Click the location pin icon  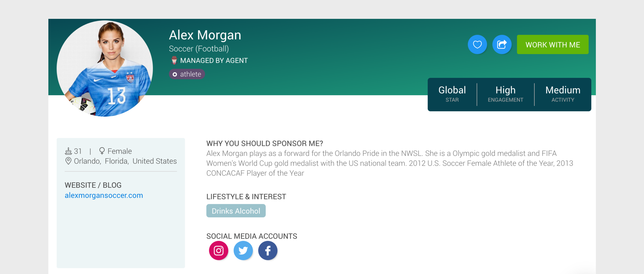click(68, 161)
